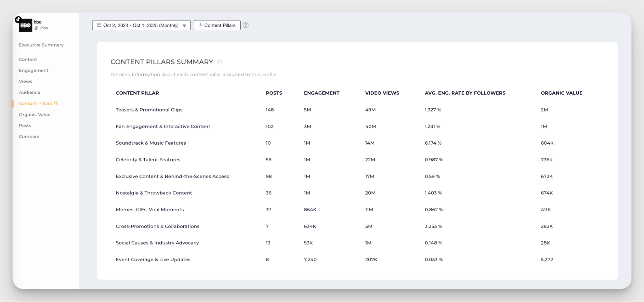Select Views from the sidebar
This screenshot has width=644, height=302.
[x=25, y=81]
